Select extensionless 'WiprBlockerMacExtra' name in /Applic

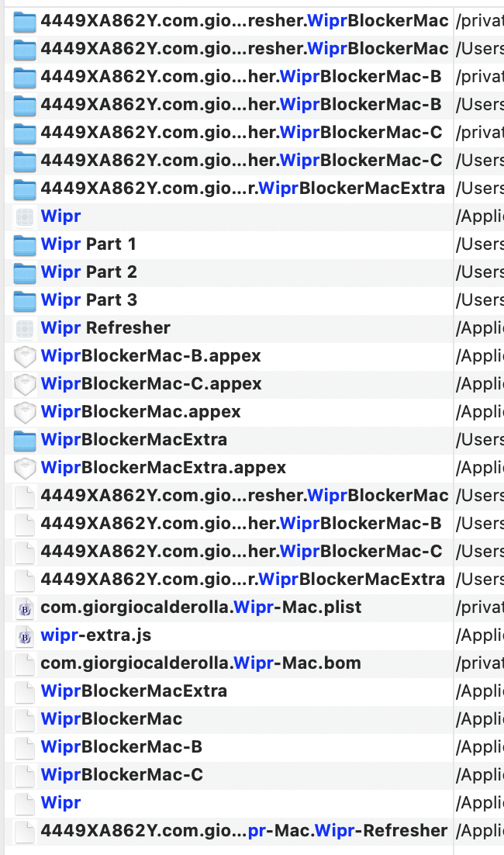coord(134,691)
